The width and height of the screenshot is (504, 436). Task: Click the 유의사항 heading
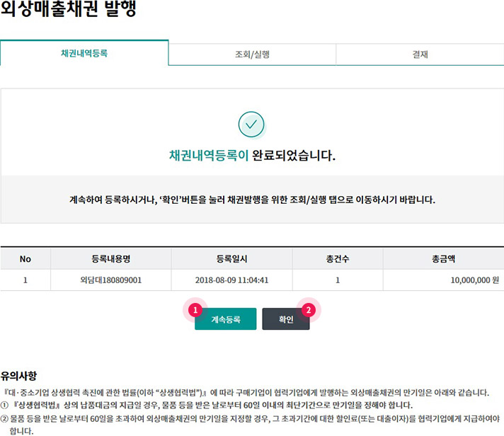pos(23,374)
